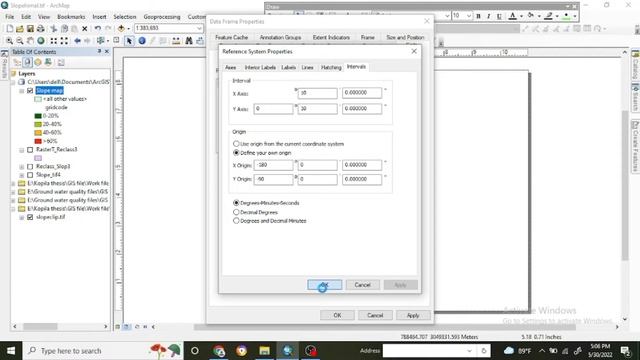Click the Windows Start button
Image resolution: width=640 pixels, height=360 pixels.
11,351
